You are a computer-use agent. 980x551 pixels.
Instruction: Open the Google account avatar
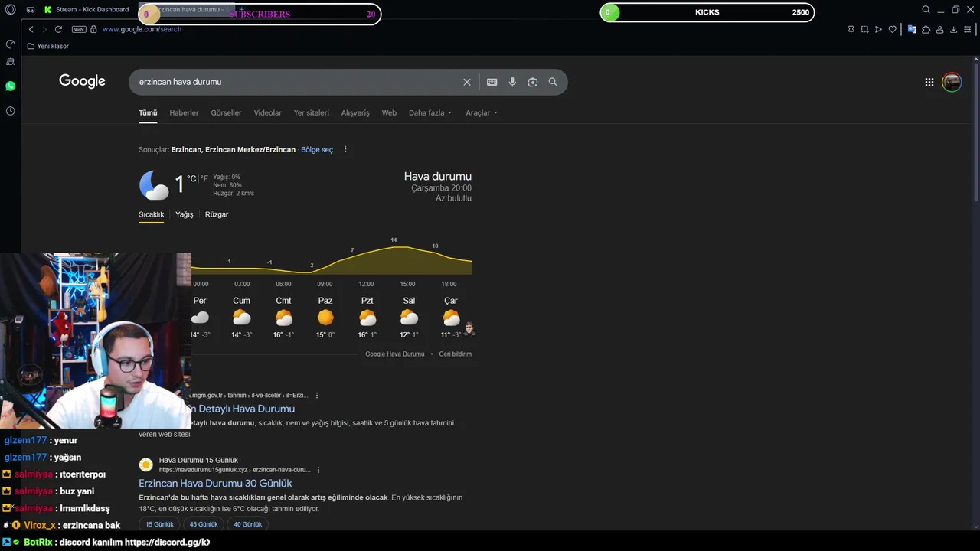[x=952, y=82]
